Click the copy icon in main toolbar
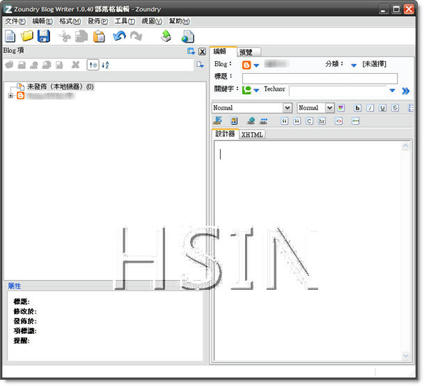Image resolution: width=424 pixels, height=386 pixels. click(x=81, y=36)
